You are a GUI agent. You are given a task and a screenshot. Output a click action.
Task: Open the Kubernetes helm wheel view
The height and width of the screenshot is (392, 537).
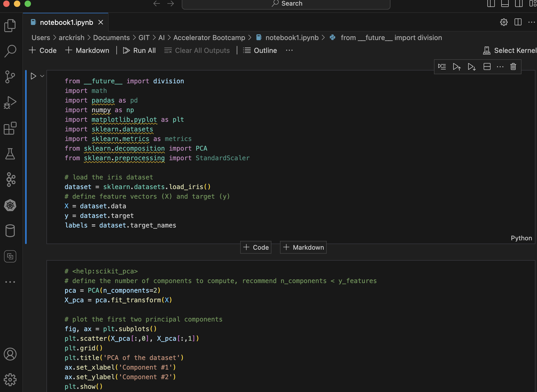pos(10,205)
